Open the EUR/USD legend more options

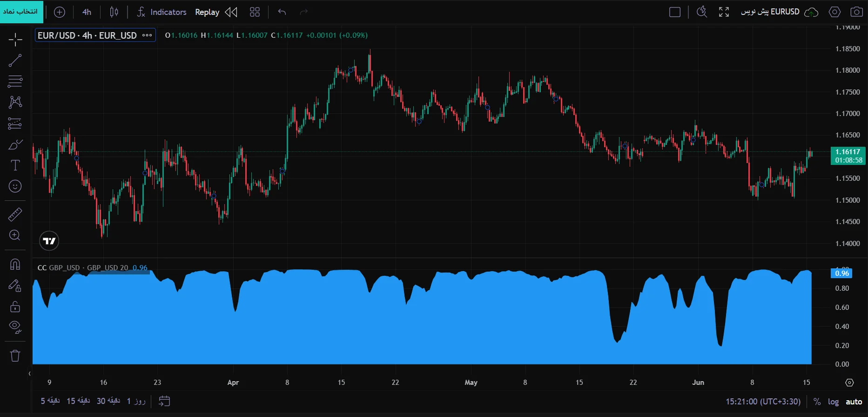point(147,35)
